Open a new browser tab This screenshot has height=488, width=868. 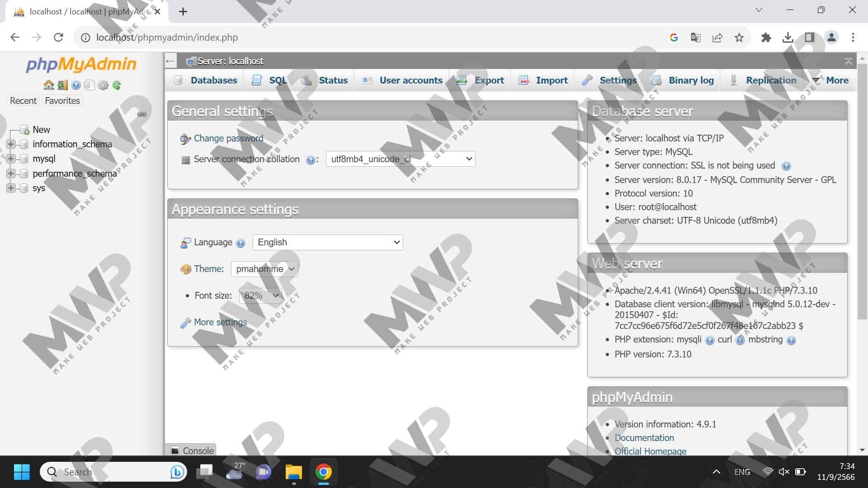[183, 12]
